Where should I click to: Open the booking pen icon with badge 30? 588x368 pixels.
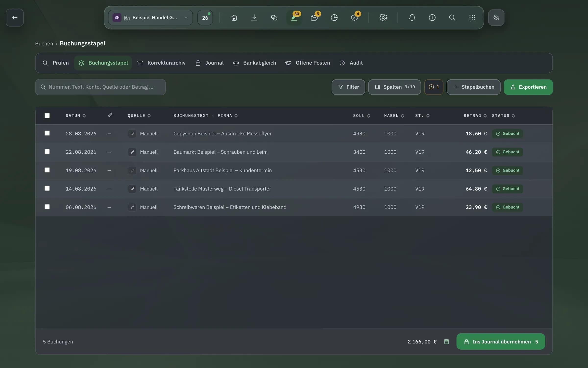click(x=294, y=18)
